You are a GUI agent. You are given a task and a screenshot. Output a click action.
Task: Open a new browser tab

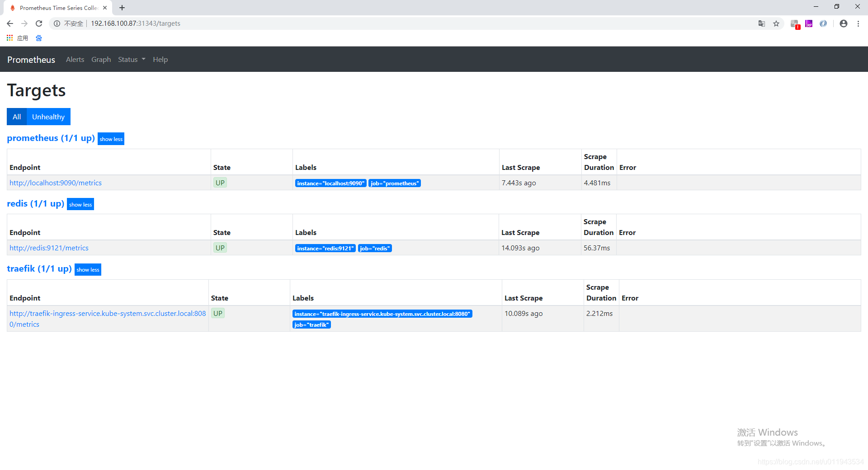[122, 8]
